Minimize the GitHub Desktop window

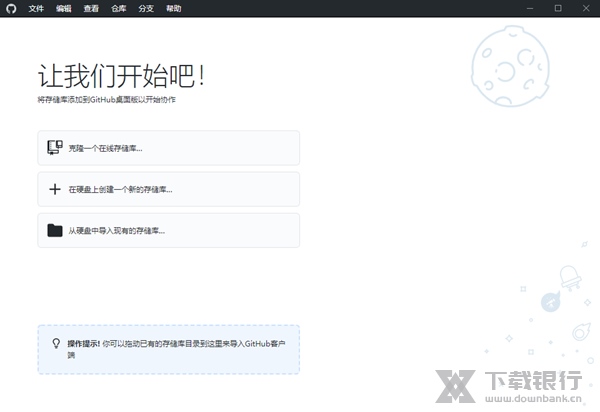[x=531, y=8]
